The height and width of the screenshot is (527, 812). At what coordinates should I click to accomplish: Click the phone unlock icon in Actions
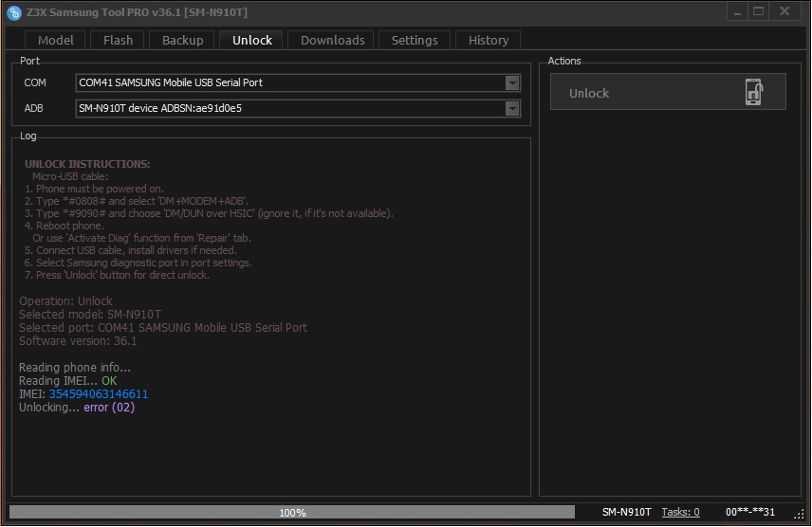[754, 92]
